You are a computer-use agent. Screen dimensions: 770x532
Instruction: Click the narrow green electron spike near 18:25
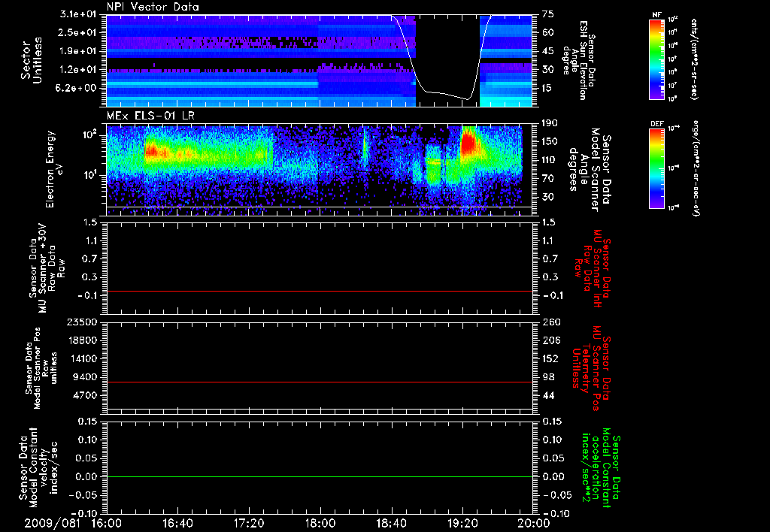[365, 147]
